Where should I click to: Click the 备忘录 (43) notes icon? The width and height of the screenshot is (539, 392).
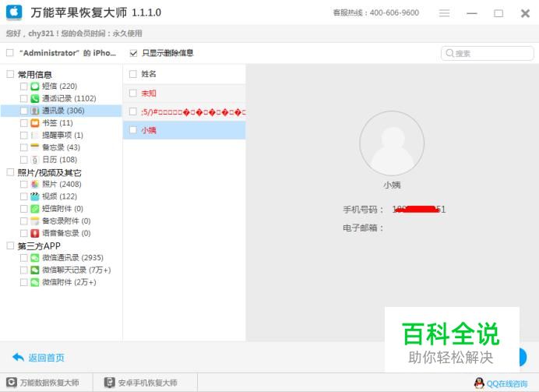[x=35, y=147]
